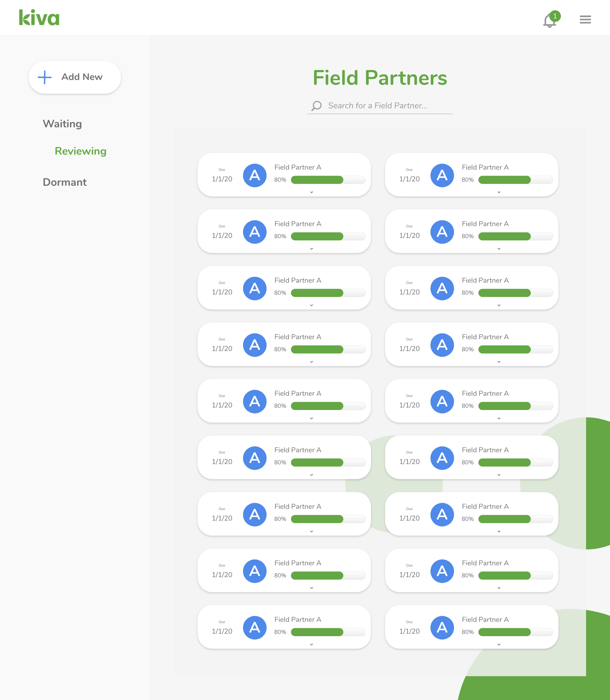This screenshot has height=700, width=610.
Task: Click the Field Partners heading
Action: (x=380, y=77)
